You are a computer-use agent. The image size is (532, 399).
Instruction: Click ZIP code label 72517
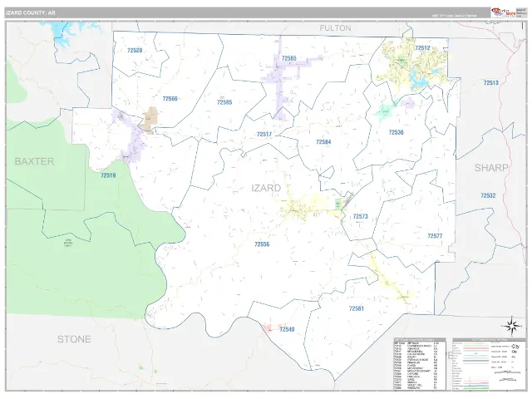pyautogui.click(x=264, y=135)
